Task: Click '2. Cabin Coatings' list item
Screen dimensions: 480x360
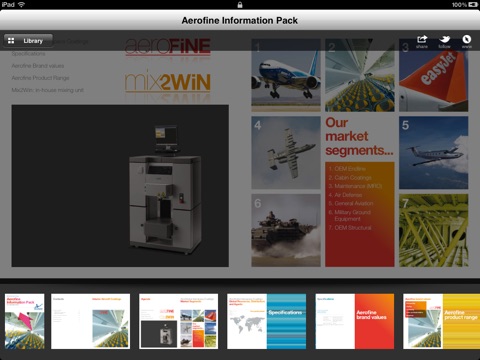Action: 350,177
